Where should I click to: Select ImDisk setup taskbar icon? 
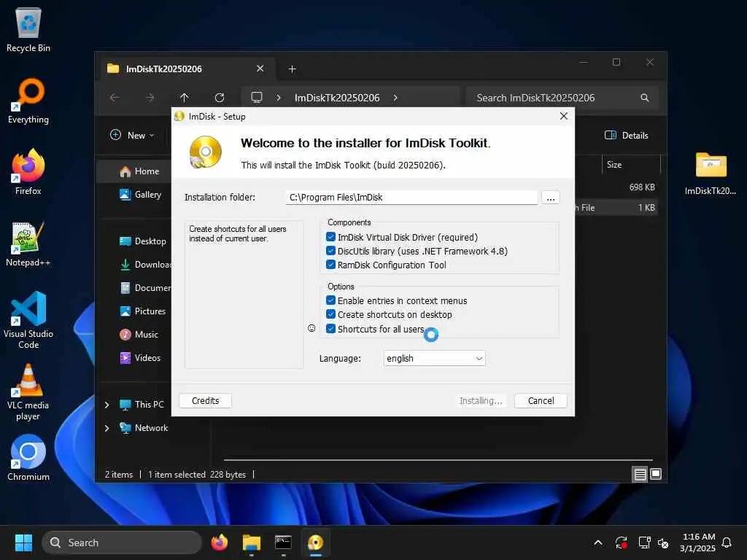click(315, 542)
